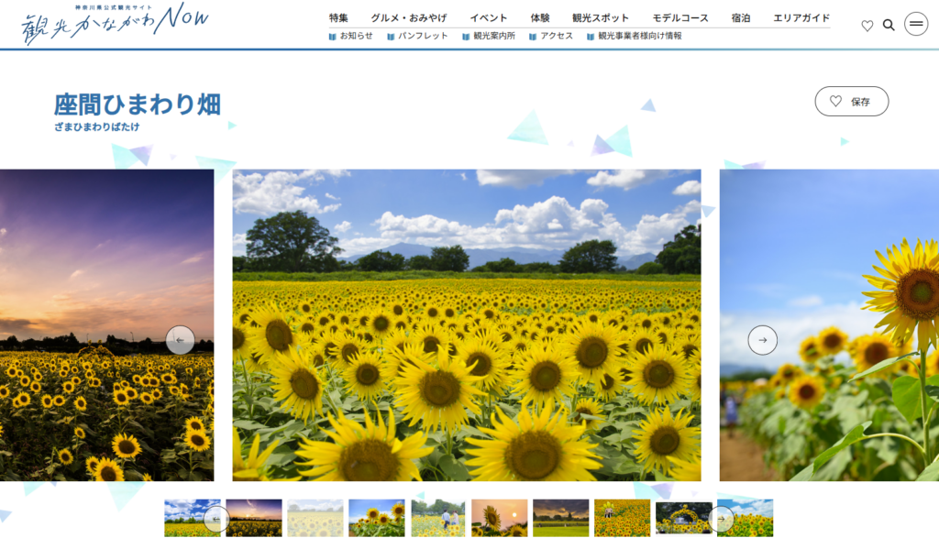The height and width of the screenshot is (560, 939).
Task: Select the sunset sunflower thumbnail
Action: [499, 518]
